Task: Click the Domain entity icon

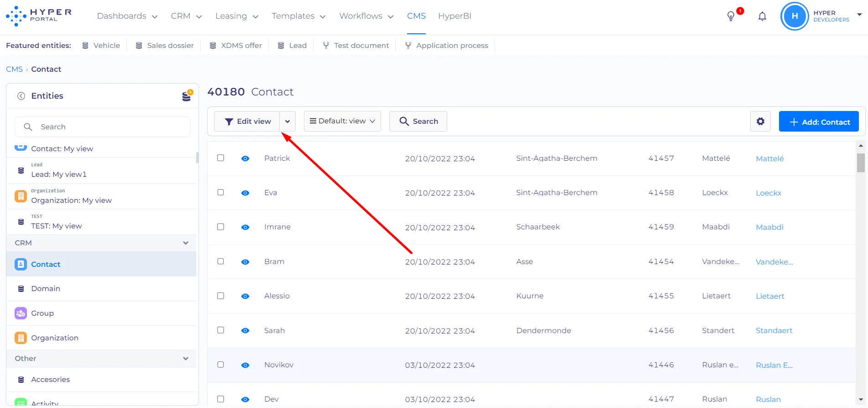Action: (21, 289)
